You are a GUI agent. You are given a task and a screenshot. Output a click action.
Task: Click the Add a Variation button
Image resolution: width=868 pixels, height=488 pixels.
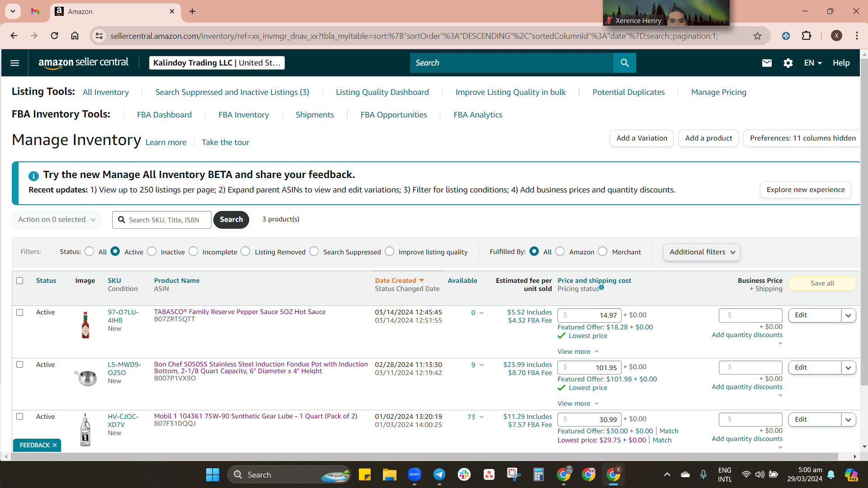(642, 138)
